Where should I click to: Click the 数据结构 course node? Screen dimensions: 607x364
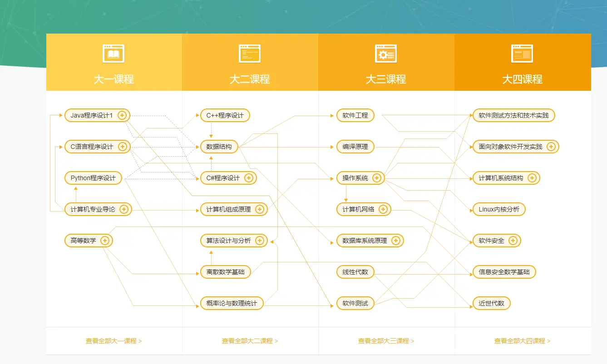coord(219,147)
